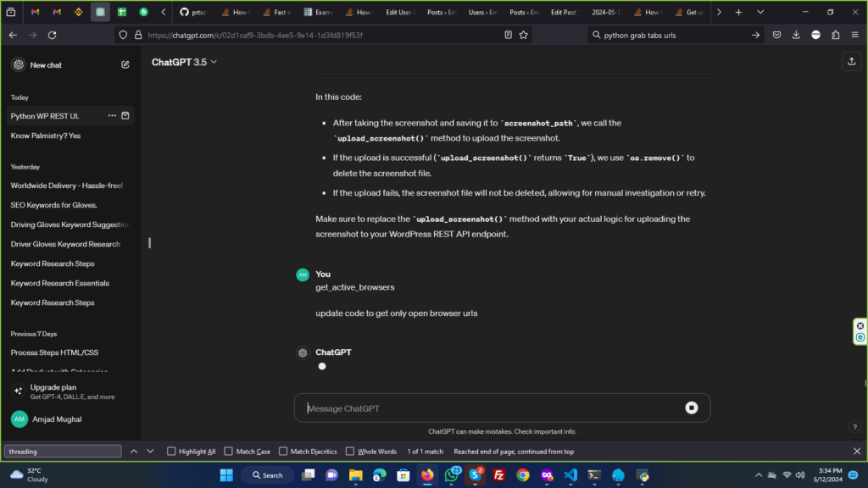This screenshot has width=868, height=488.
Task: Archive the Python WP REST chat
Action: [x=125, y=116]
